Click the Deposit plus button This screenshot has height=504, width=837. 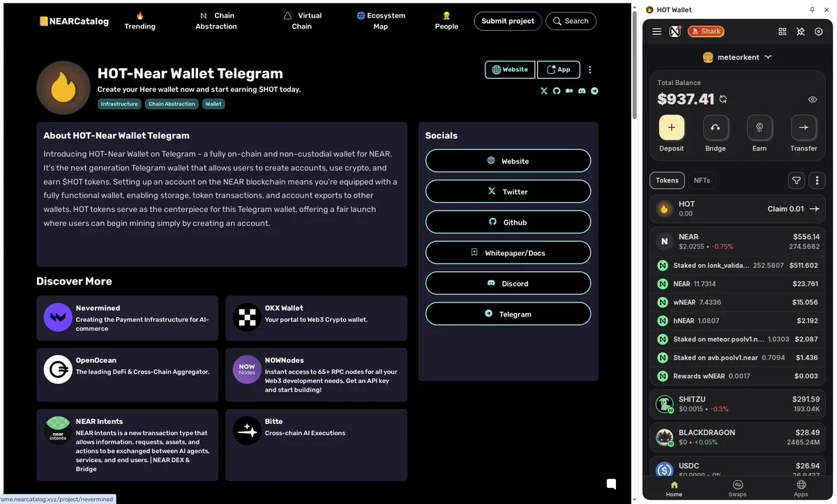[x=672, y=128]
